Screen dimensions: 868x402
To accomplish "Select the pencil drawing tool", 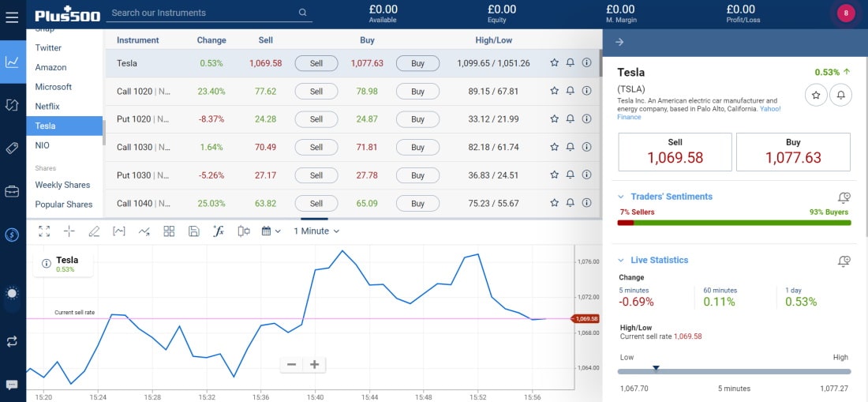I will pyautogui.click(x=94, y=231).
